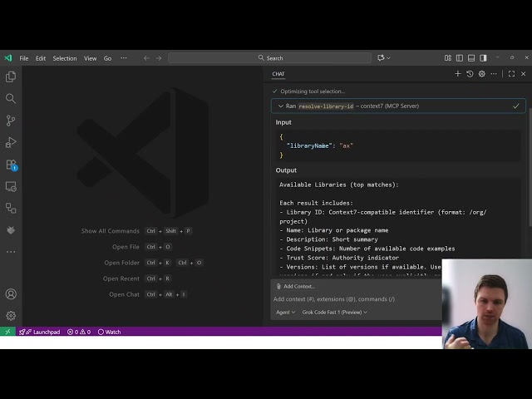
Task: Open the Edit menu
Action: [41, 58]
